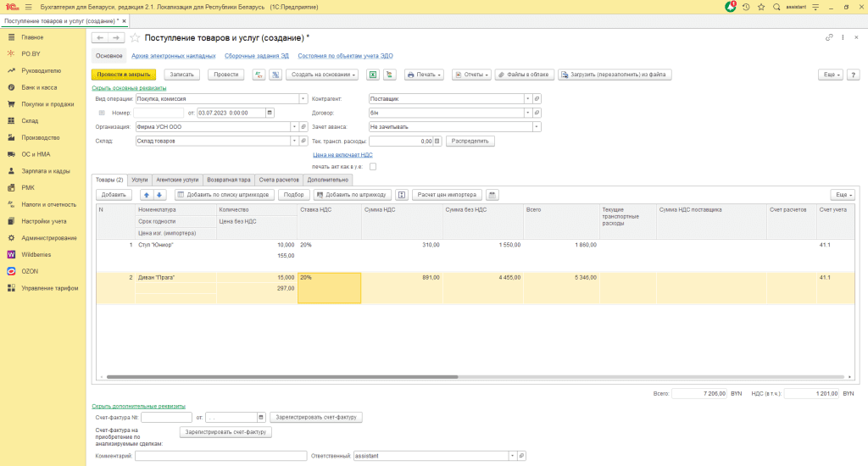
Task: Open Отчеты dropdown menu
Action: pyautogui.click(x=471, y=75)
